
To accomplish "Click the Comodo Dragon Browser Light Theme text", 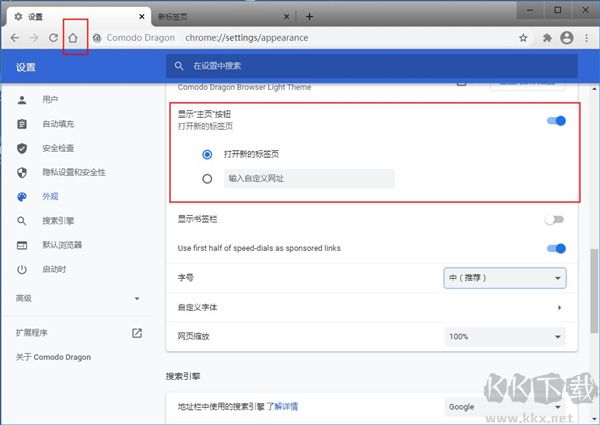I will pos(244,87).
